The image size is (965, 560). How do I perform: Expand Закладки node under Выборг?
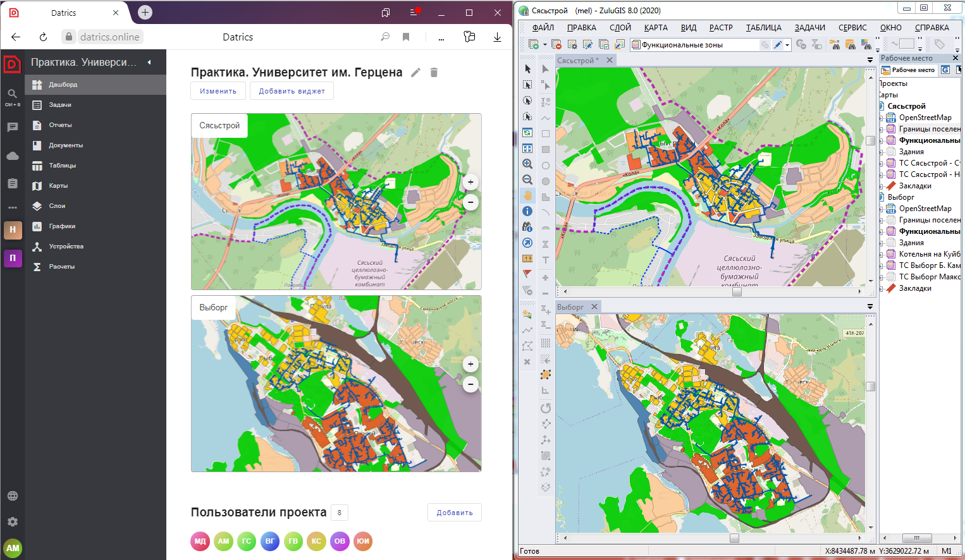[882, 288]
